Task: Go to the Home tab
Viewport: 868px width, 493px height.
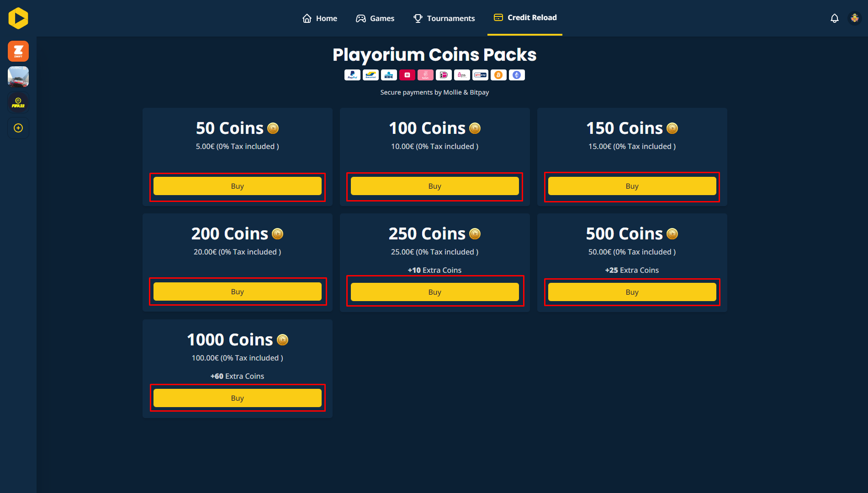Action: (320, 18)
